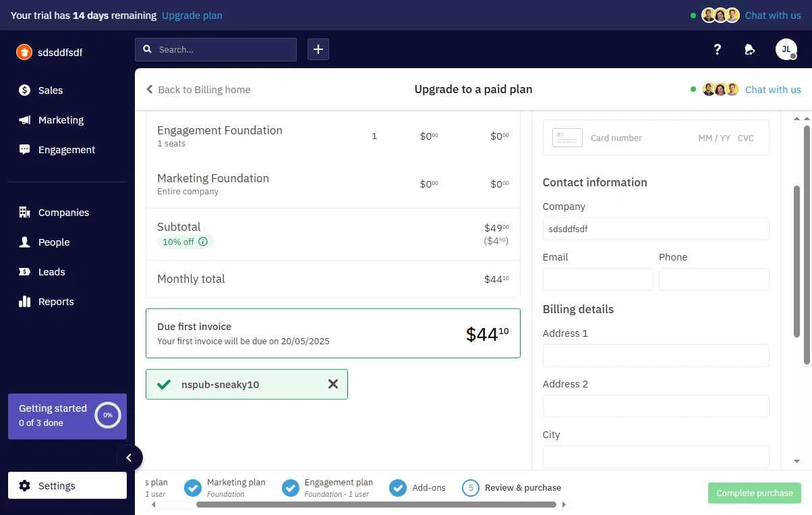Click the Engagement Foundation row

pyautogui.click(x=333, y=136)
